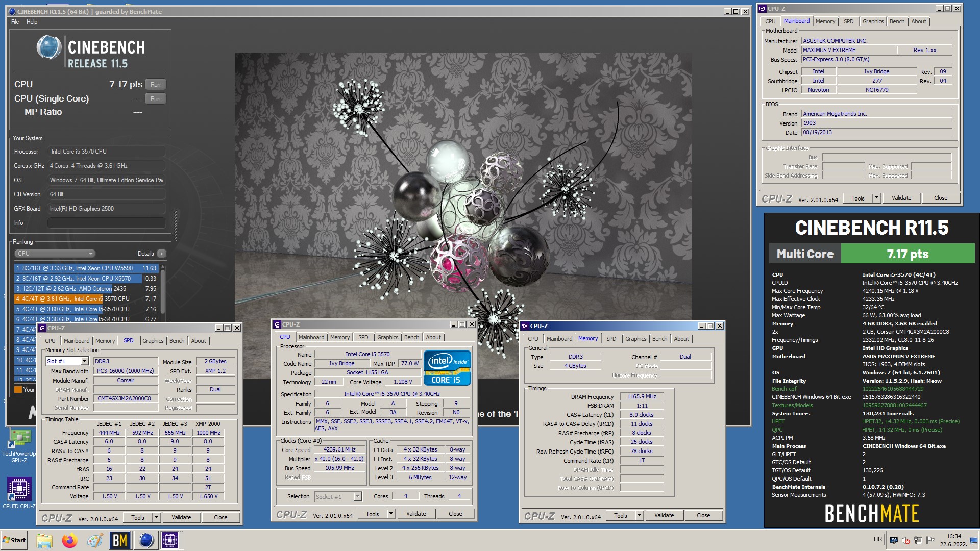Viewport: 980px width, 551px height.
Task: Click the left panel splitter handle
Action: point(176,226)
